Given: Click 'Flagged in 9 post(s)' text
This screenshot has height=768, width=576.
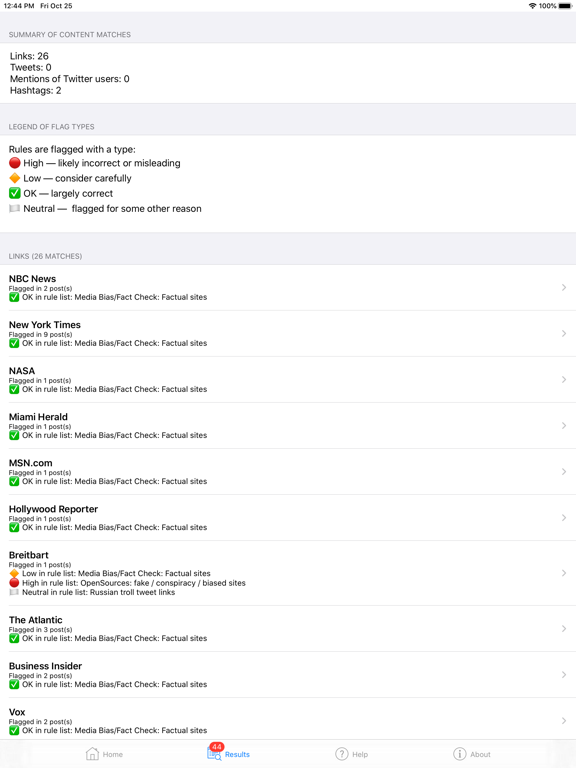Looking at the screenshot, I should coord(40,335).
